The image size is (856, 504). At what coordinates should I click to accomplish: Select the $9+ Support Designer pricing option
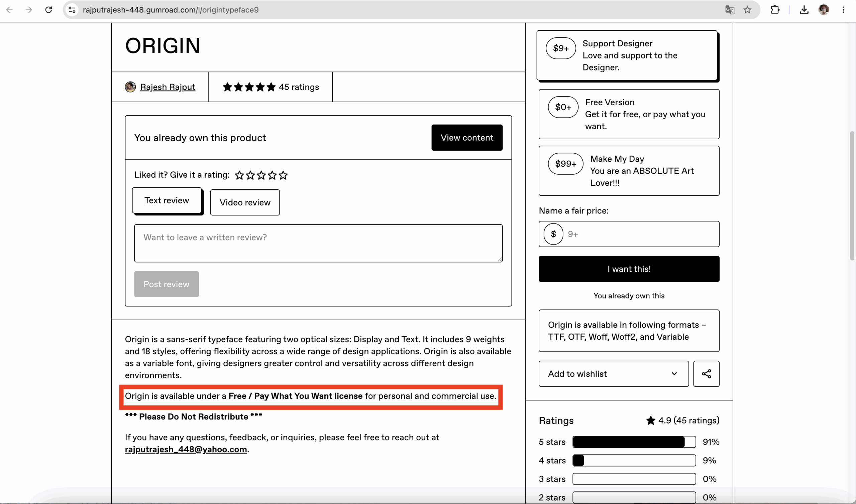tap(627, 55)
